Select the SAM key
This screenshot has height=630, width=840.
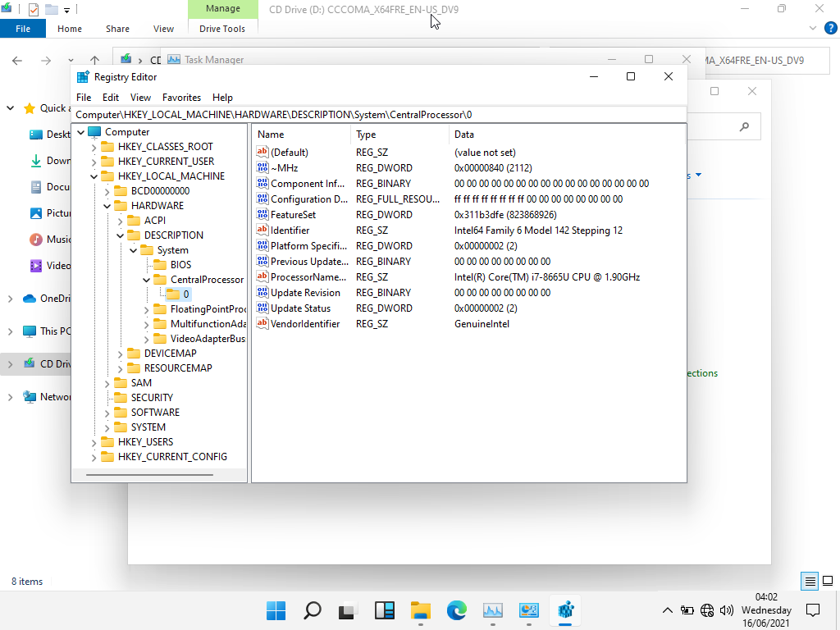point(141,382)
